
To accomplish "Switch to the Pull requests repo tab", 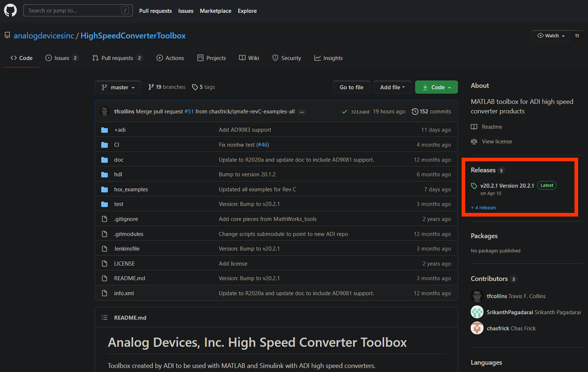I will click(117, 58).
